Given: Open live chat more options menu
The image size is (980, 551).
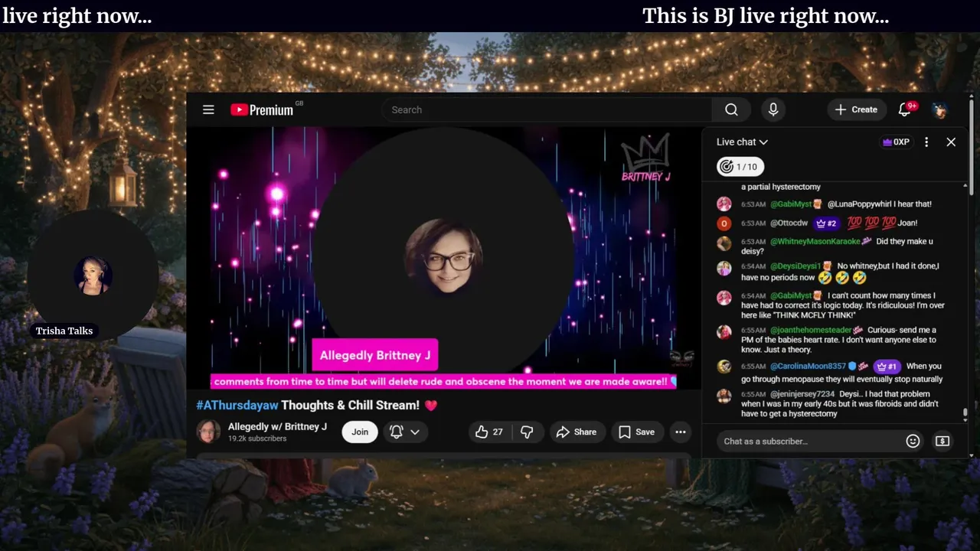Looking at the screenshot, I should pyautogui.click(x=926, y=142).
